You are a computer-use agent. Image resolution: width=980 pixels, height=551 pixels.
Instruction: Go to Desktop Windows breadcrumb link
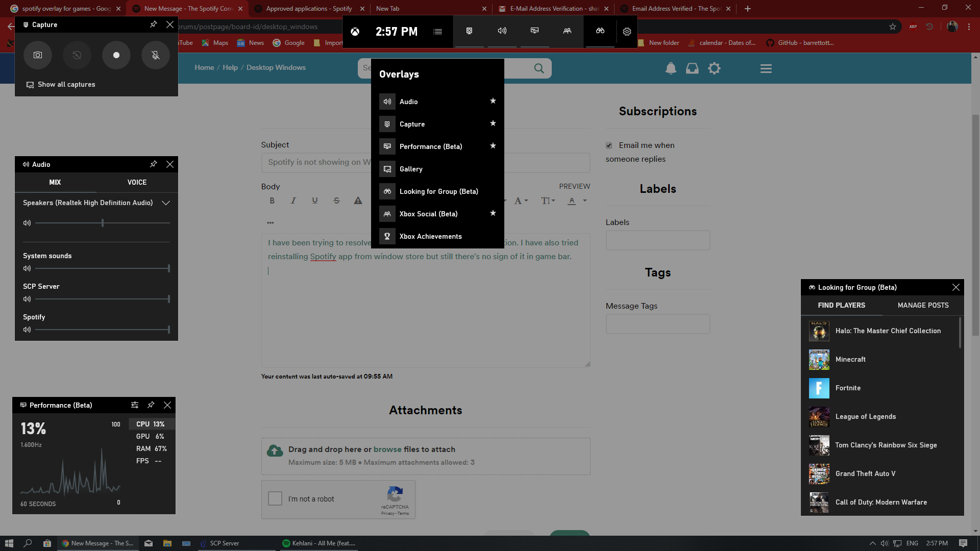pos(276,67)
